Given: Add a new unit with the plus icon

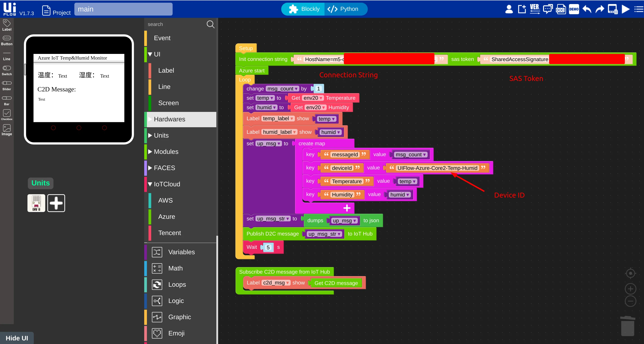Looking at the screenshot, I should (56, 203).
